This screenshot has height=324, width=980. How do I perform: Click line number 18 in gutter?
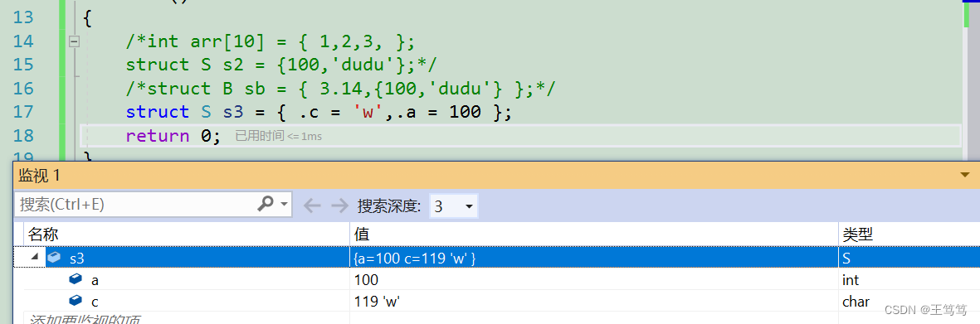click(23, 135)
